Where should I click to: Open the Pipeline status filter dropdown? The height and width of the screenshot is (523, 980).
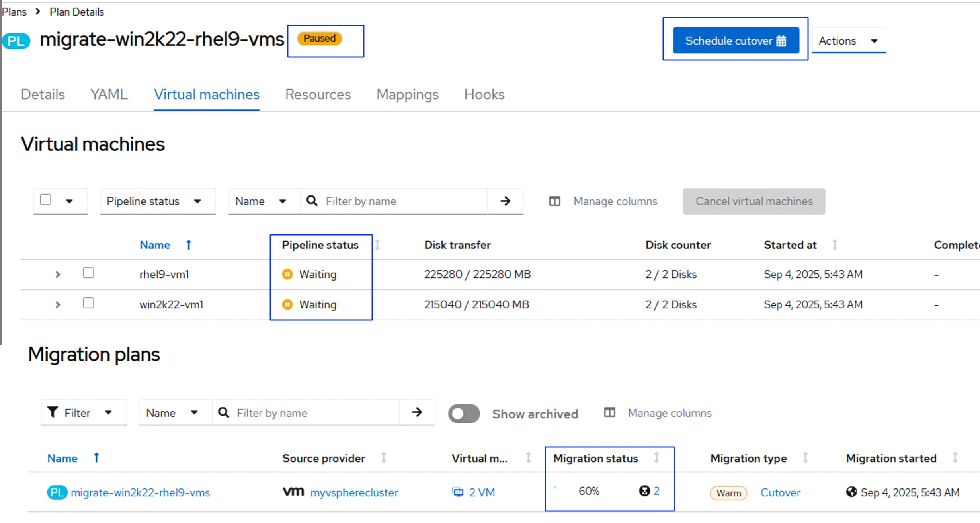[x=158, y=201]
